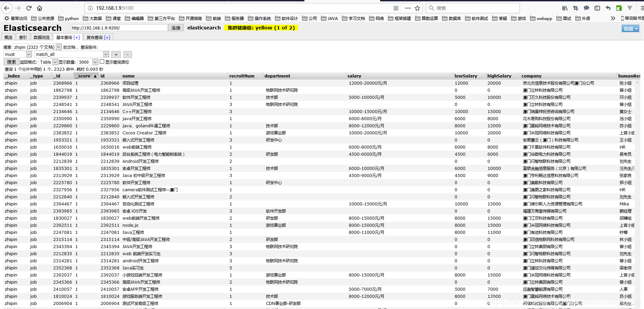Add new 基本查询 tab via [+]

(77, 37)
